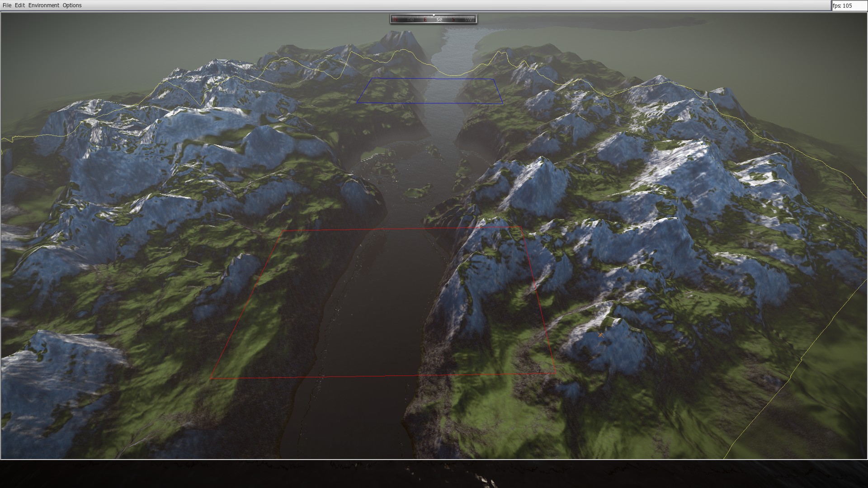
Task: Click the 'ne' heading on compass
Action: coord(410,19)
